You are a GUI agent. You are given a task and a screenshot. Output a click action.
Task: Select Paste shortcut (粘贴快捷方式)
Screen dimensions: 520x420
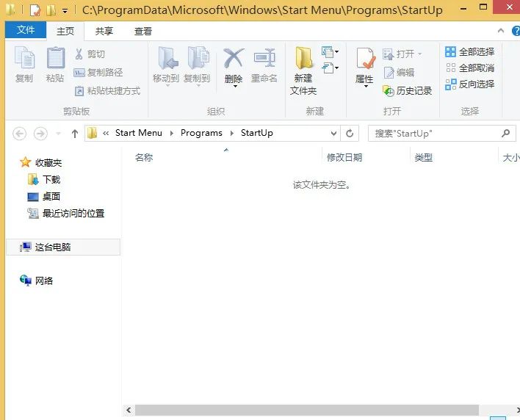pyautogui.click(x=107, y=90)
